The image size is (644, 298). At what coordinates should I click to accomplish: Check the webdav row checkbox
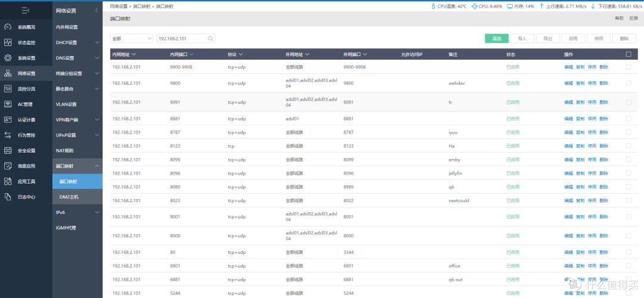628,83
